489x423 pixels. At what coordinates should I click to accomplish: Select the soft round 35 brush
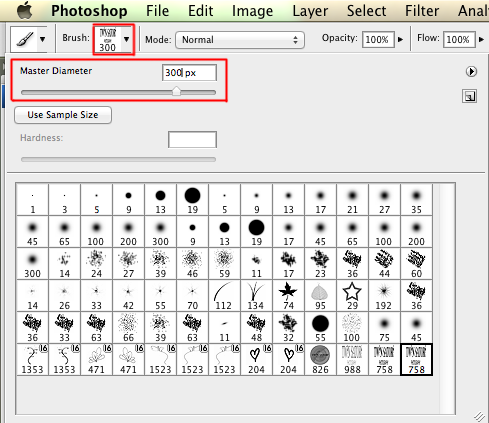[x=416, y=199]
